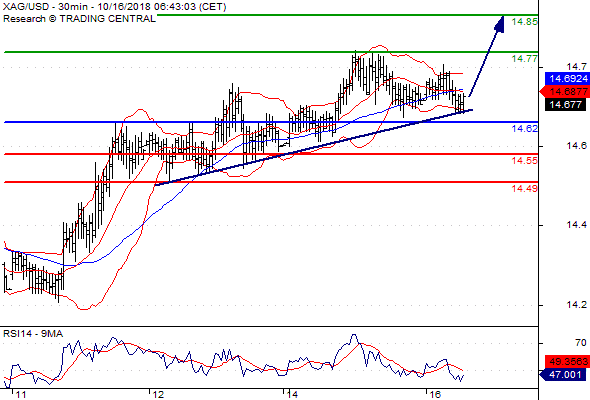Click the Research TRADING CENTRAL credit text
The height and width of the screenshot is (400, 590).
pyautogui.click(x=79, y=19)
